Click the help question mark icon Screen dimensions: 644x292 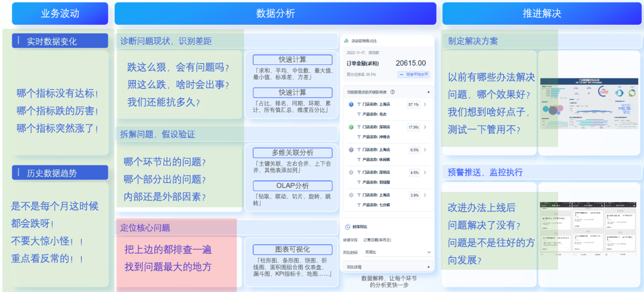[392, 92]
